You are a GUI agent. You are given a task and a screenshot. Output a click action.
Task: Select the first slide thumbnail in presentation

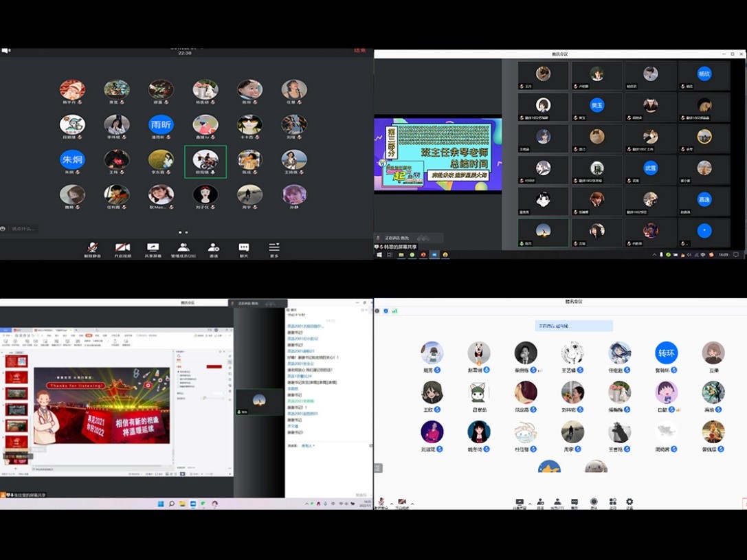pos(16,361)
